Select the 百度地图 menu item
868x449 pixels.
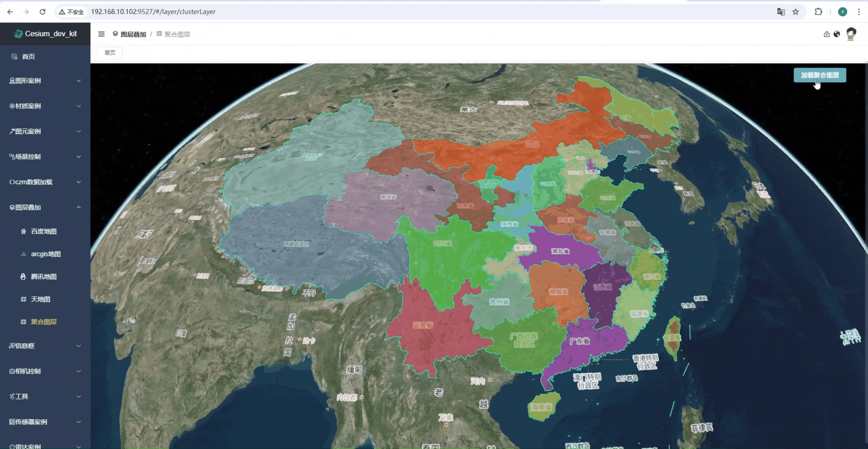[44, 231]
